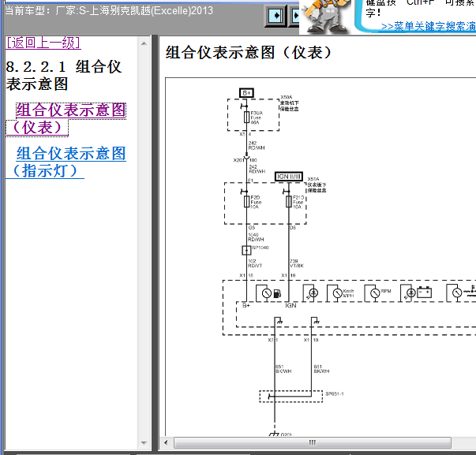Click the F3UA fuse symbol
The image size is (476, 455).
(x=247, y=117)
